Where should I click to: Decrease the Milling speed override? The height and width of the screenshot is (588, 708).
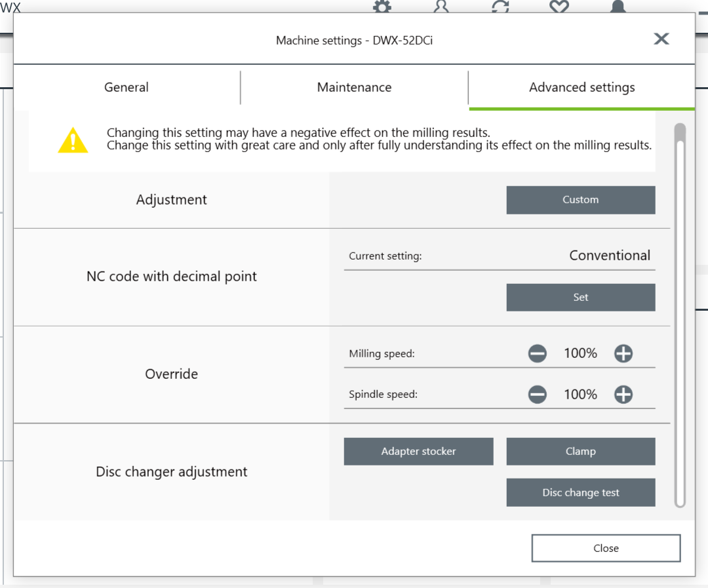[538, 353]
